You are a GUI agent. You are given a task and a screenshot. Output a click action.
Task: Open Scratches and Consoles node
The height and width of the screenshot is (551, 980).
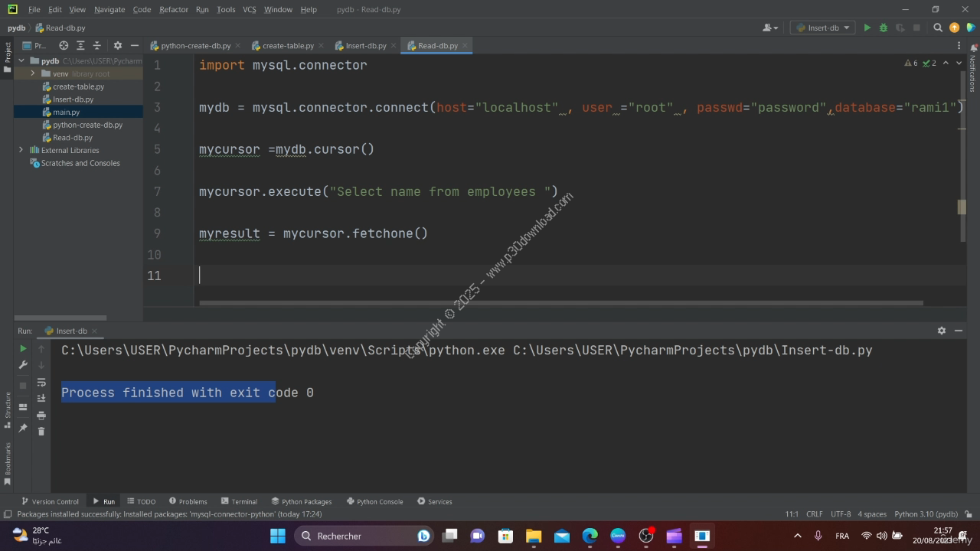pyautogui.click(x=80, y=163)
